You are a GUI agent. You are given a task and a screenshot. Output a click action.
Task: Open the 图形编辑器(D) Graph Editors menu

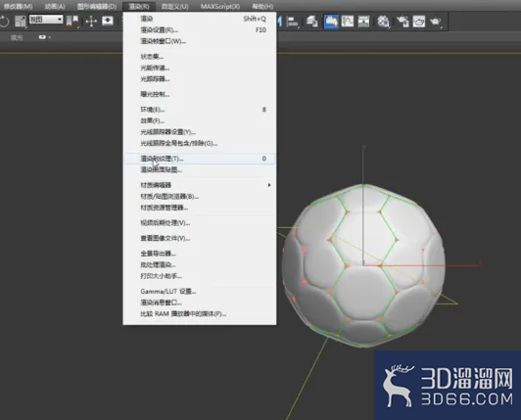[97, 6]
